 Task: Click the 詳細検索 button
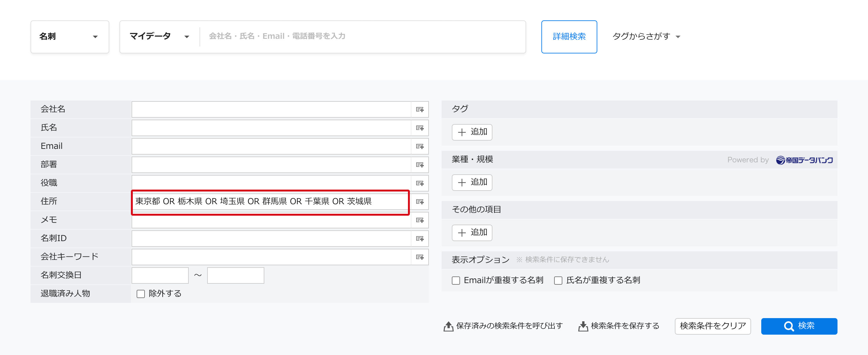tap(569, 37)
